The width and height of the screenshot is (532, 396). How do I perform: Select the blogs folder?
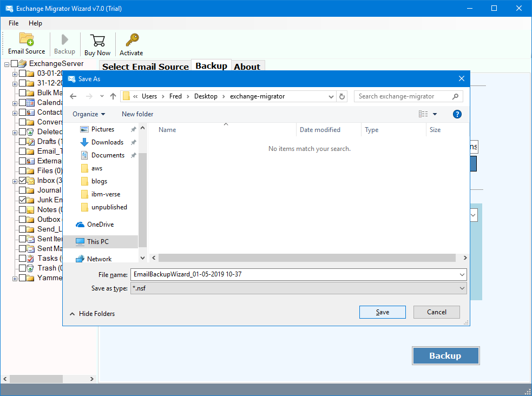[x=99, y=181]
